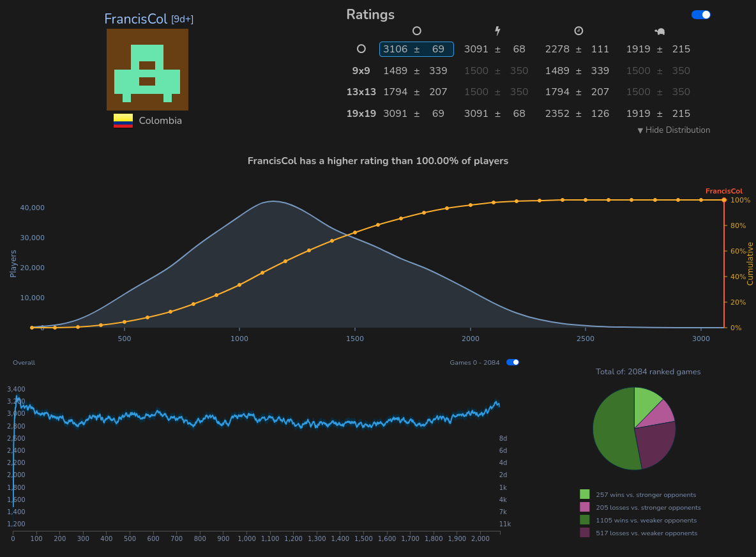Click the 13x13 row label
The height and width of the screenshot is (557, 756).
361,91
